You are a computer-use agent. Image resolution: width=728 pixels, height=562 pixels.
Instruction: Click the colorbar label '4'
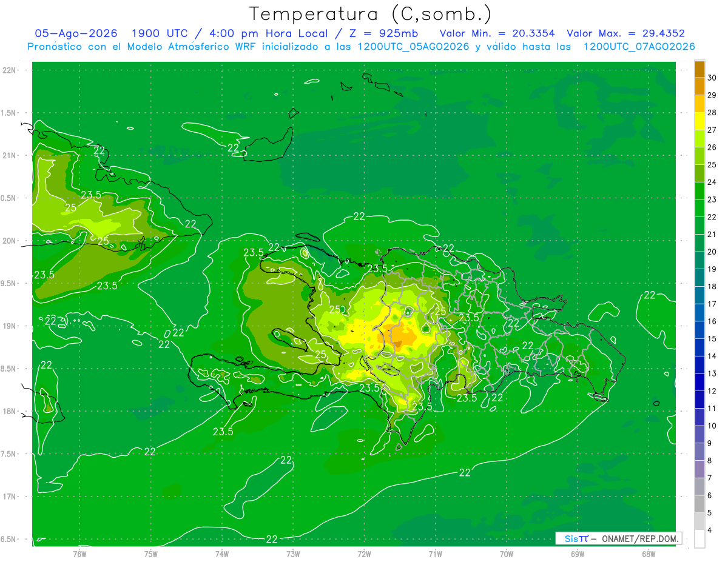tap(710, 530)
